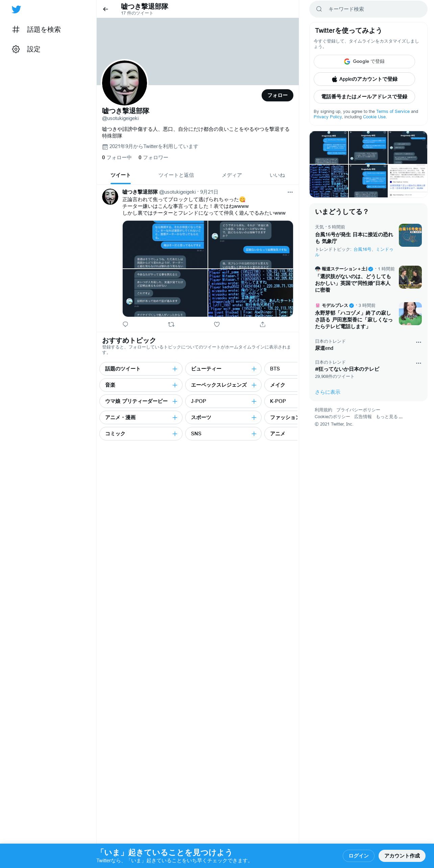Open 広告情報 footer link

point(363,417)
